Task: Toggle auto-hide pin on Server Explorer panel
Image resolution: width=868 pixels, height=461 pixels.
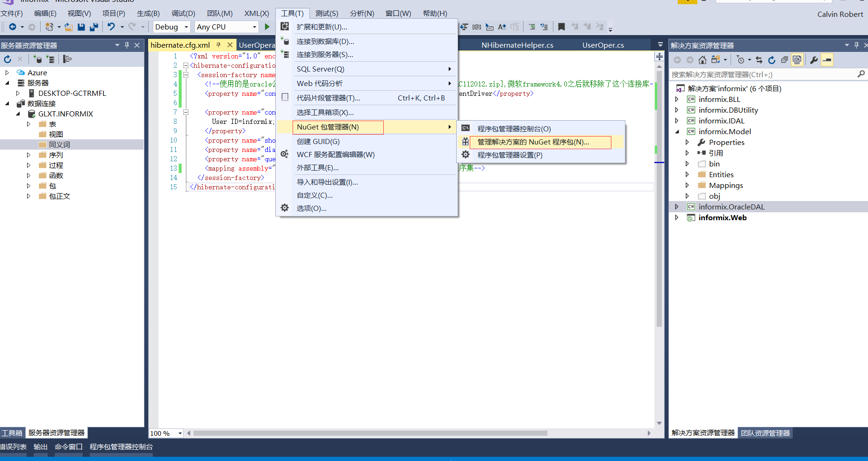Action: tap(127, 45)
